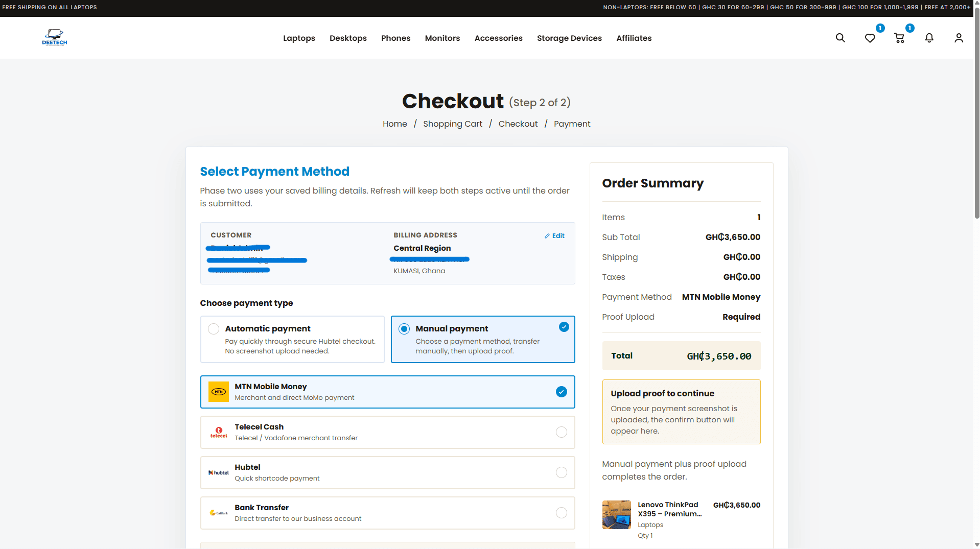
Task: Click the Payment breadcrumb
Action: (572, 124)
